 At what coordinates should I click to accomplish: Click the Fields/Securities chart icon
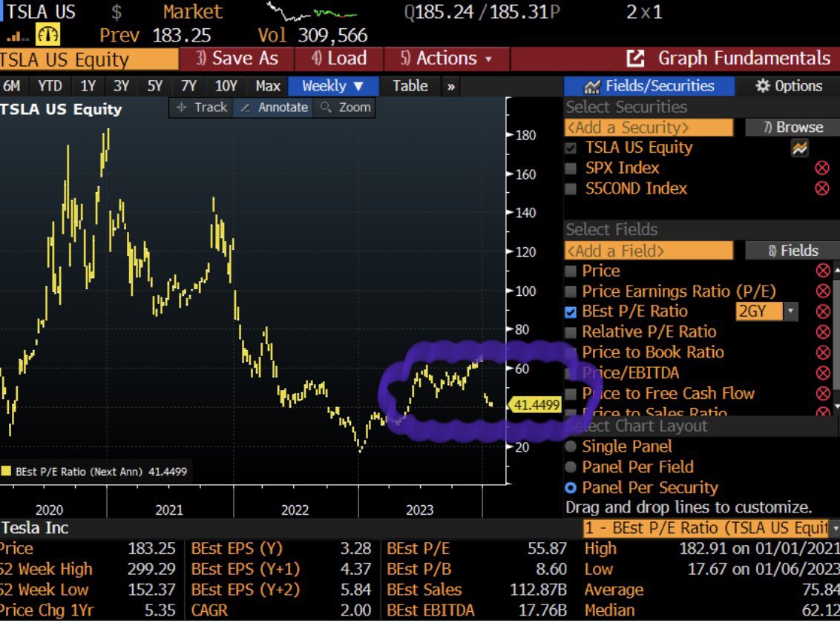(592, 86)
